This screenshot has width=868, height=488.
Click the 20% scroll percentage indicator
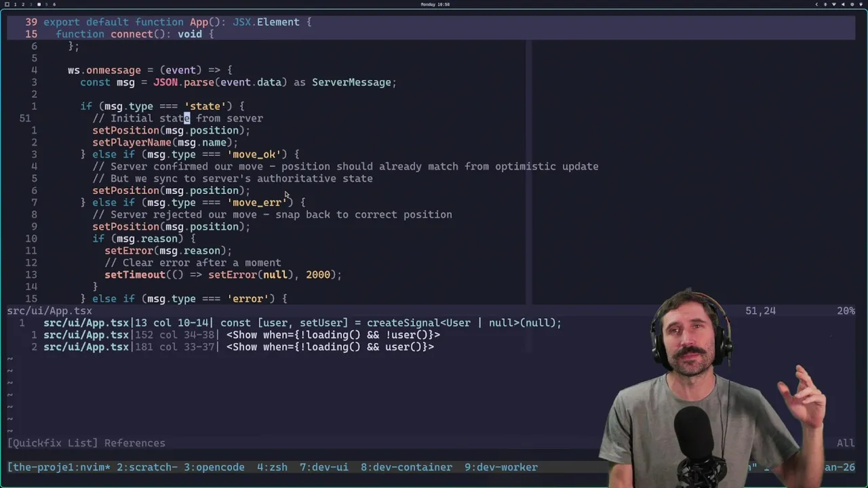pyautogui.click(x=846, y=310)
